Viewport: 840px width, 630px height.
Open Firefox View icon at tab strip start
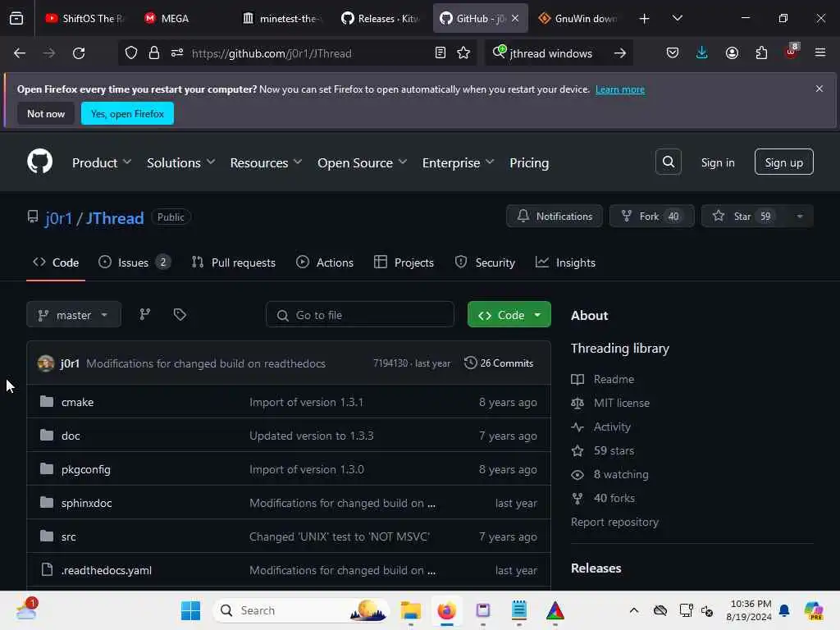click(x=16, y=18)
